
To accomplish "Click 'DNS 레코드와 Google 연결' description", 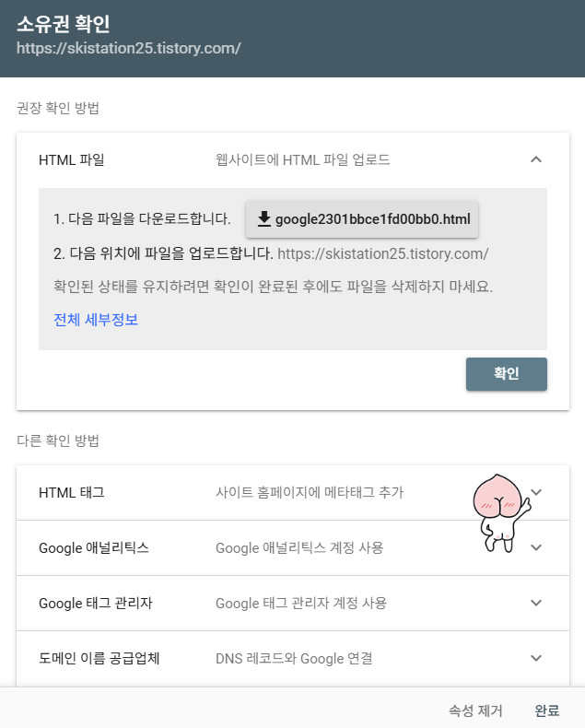I will tap(294, 658).
